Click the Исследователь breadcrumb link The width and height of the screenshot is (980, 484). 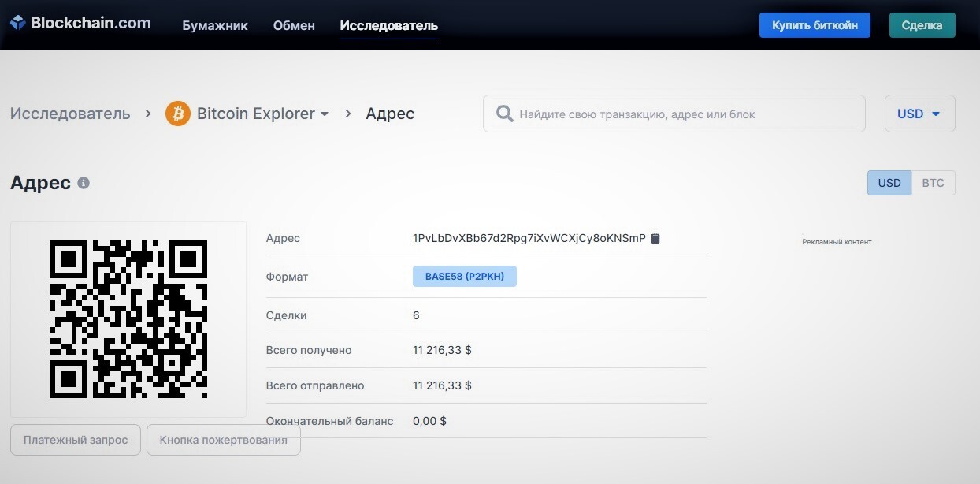click(70, 114)
